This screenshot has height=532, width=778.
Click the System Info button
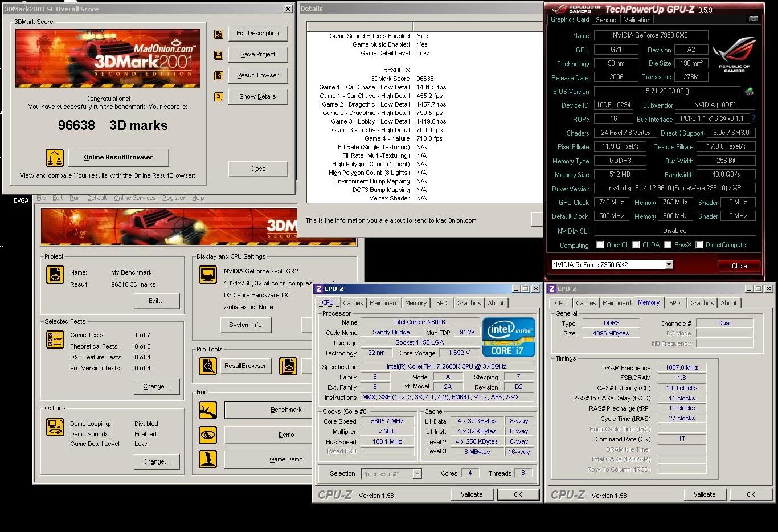coord(245,325)
